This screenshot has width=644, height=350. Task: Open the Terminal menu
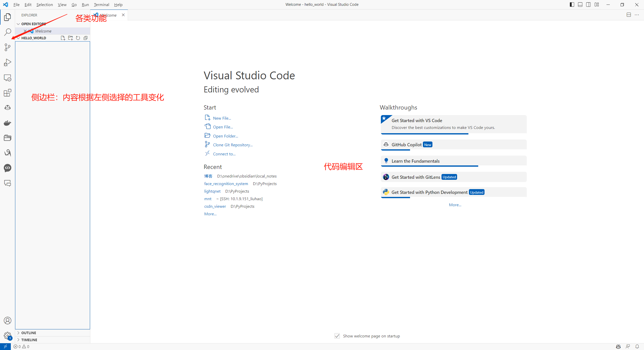(x=101, y=5)
